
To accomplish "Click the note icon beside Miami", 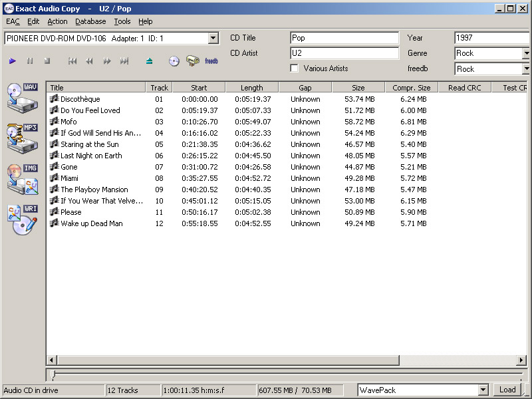I will pyautogui.click(x=54, y=178).
